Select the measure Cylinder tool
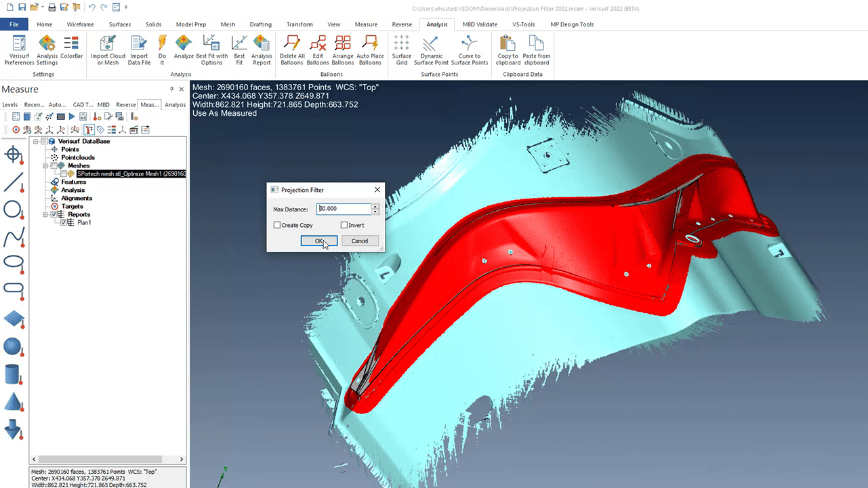 [x=14, y=374]
